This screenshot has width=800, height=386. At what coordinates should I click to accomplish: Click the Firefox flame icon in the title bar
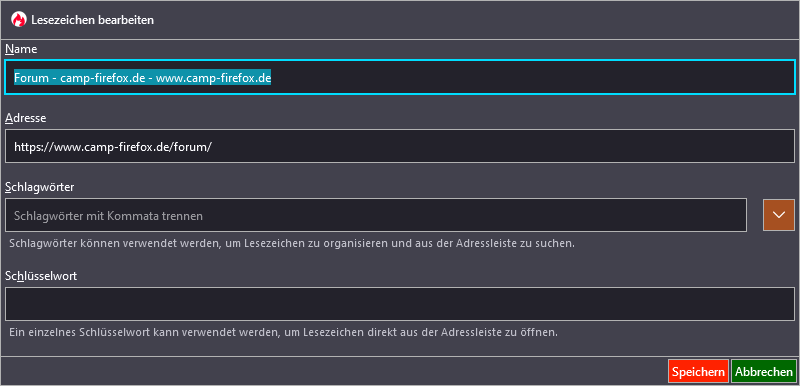click(18, 20)
